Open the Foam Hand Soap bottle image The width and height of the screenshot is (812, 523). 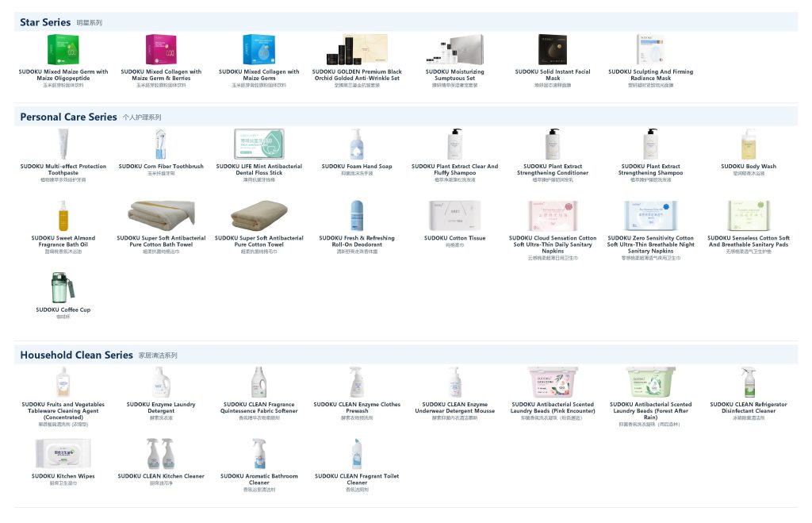pyautogui.click(x=357, y=144)
